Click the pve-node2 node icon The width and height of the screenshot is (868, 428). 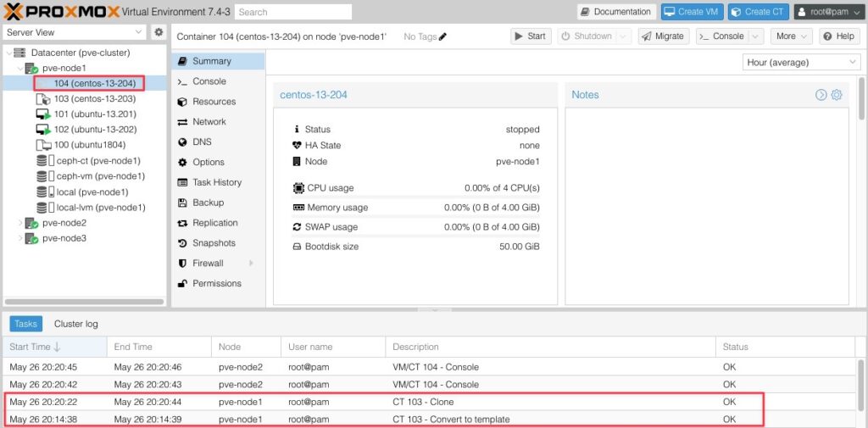[31, 223]
